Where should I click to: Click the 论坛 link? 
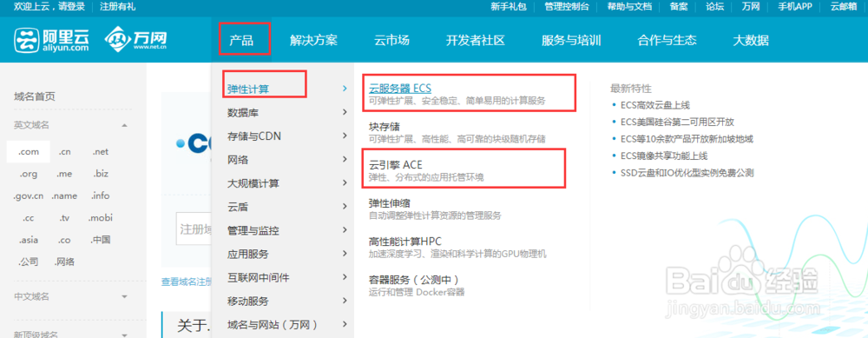click(x=714, y=7)
